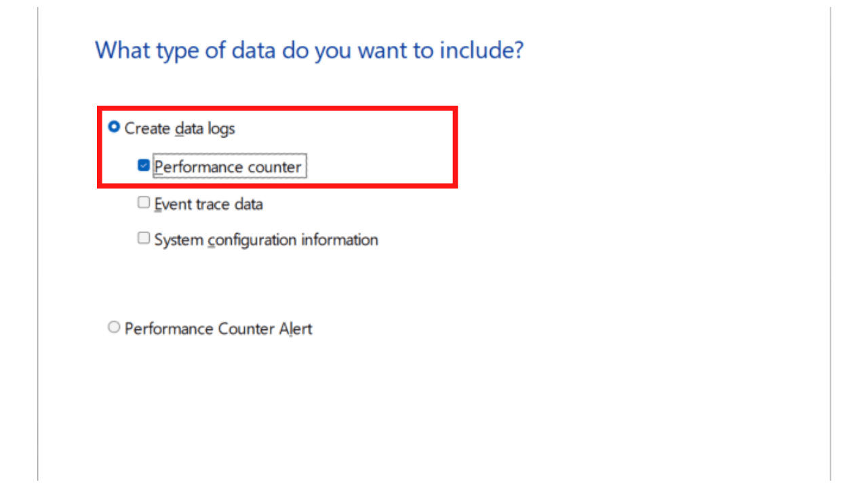Click the "Create data logs" label text
Viewport: 868px width, 488px height.
pos(178,128)
